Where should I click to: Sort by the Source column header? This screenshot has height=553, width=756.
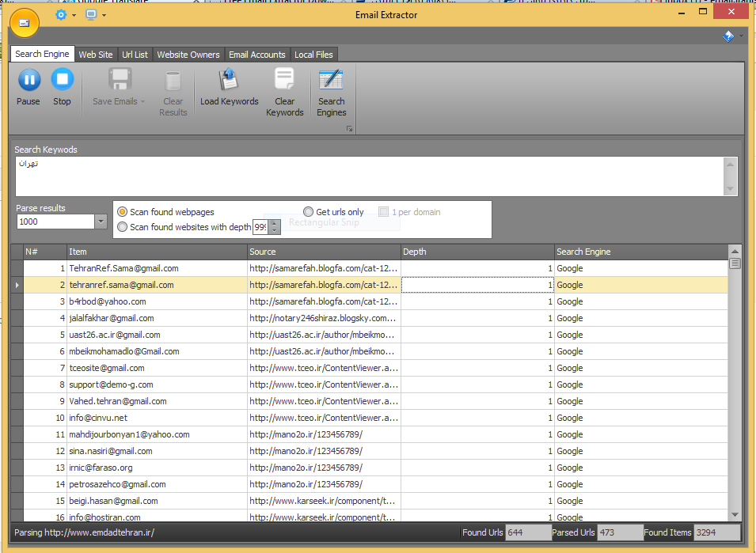(324, 252)
